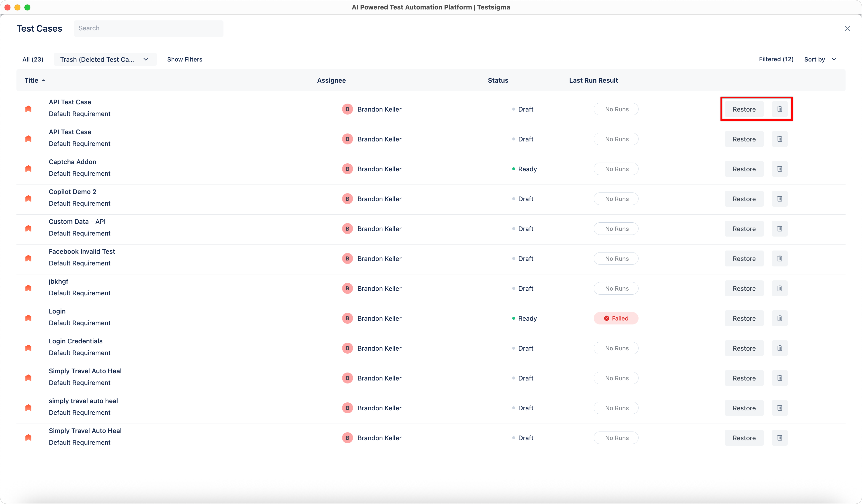Click Show Filters option
This screenshot has width=862, height=504.
(185, 60)
